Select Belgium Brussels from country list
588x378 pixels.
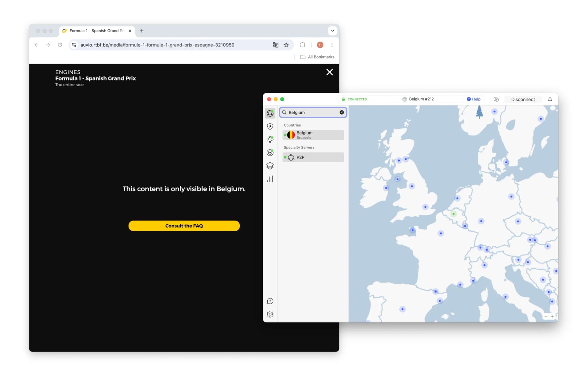point(313,134)
